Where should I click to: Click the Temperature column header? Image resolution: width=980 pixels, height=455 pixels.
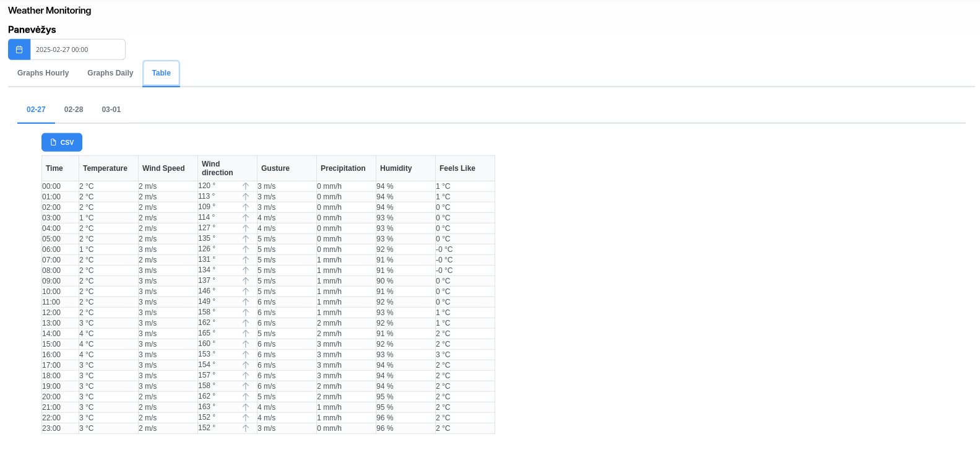[105, 168]
